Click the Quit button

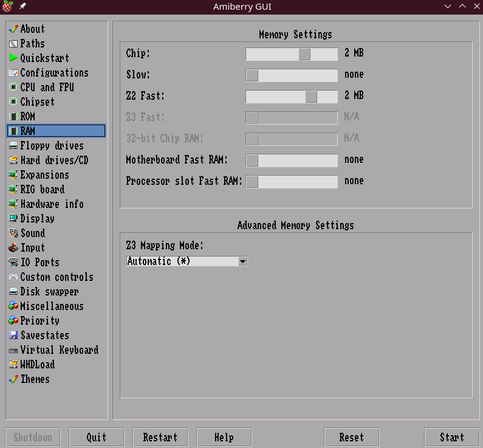coord(97,437)
